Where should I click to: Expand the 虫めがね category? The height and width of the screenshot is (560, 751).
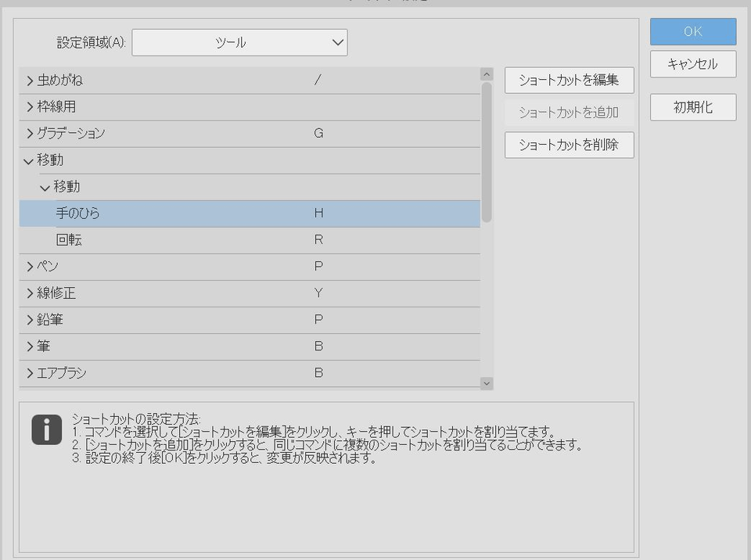click(x=29, y=80)
